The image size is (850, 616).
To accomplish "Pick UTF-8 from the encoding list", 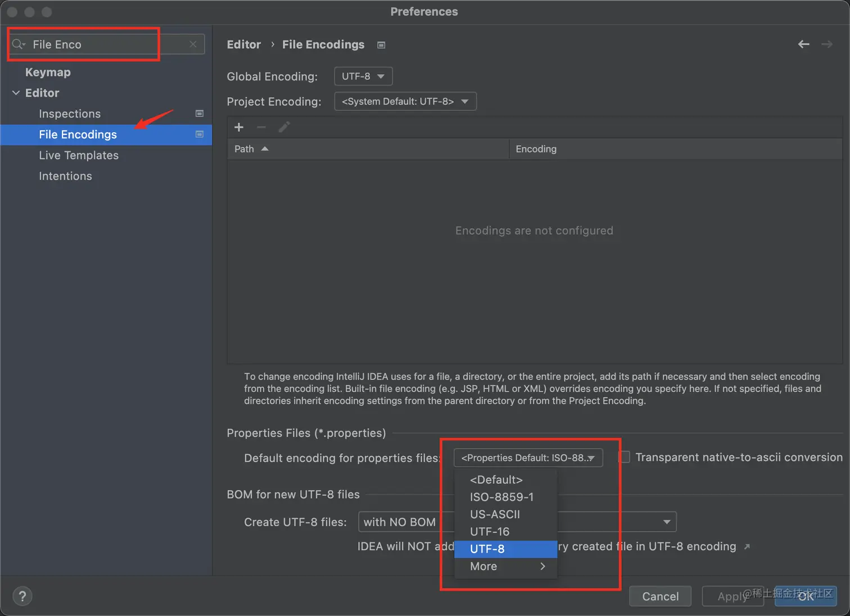I will [506, 549].
